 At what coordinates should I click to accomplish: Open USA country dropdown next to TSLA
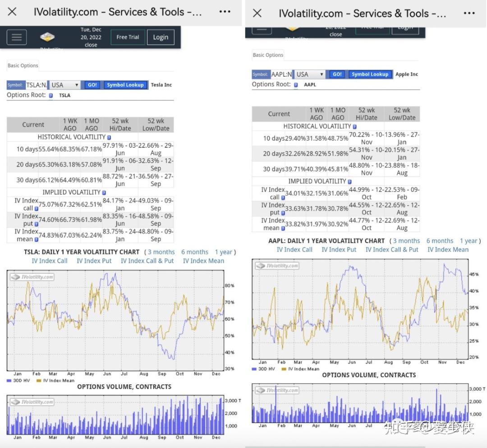tap(64, 85)
